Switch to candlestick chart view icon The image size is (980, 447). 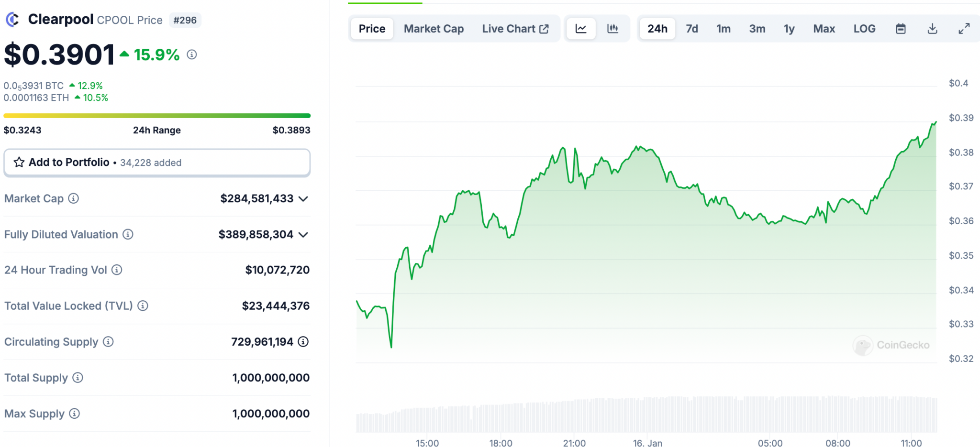tap(612, 29)
